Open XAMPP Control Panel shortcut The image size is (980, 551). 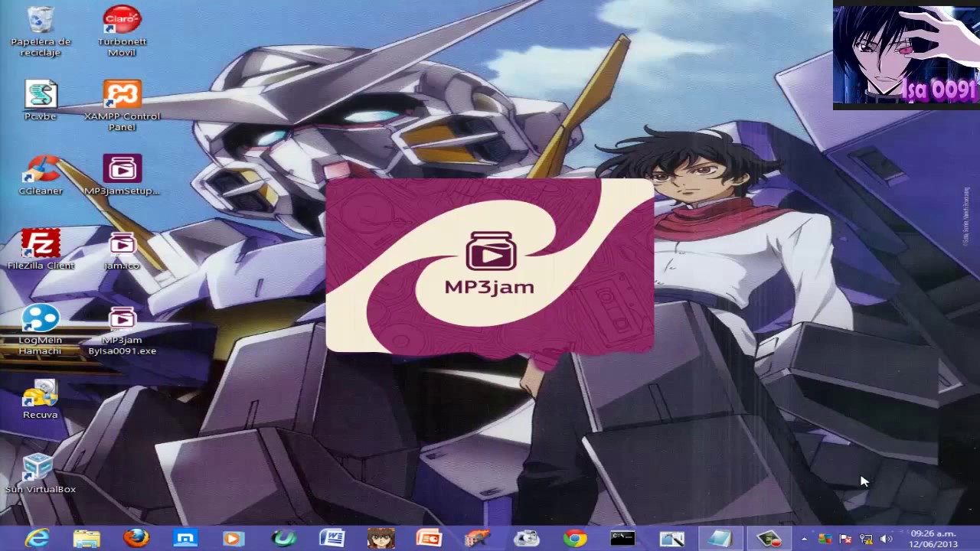122,106
